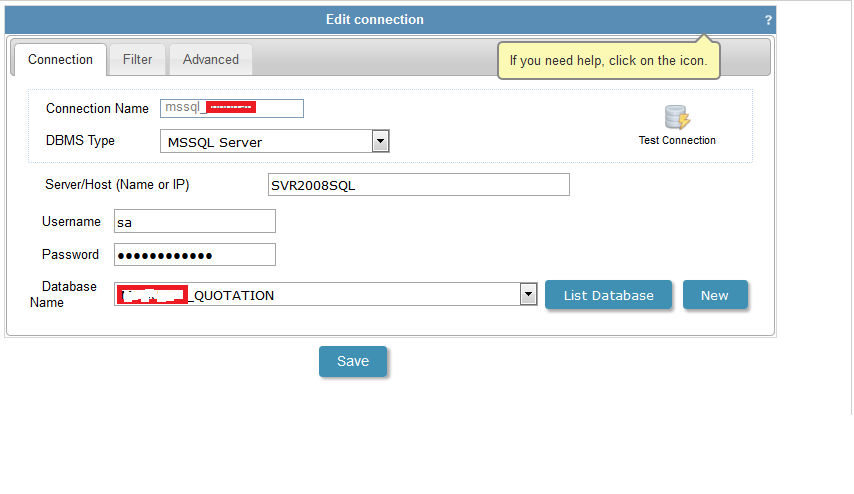Focus the Username field containing sa
The image size is (854, 494).
coord(194,222)
